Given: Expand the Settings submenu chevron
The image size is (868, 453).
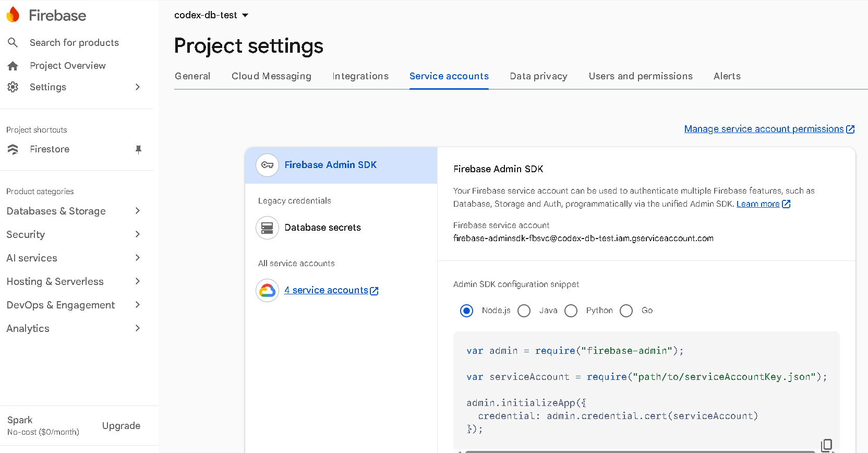Looking at the screenshot, I should click(138, 87).
